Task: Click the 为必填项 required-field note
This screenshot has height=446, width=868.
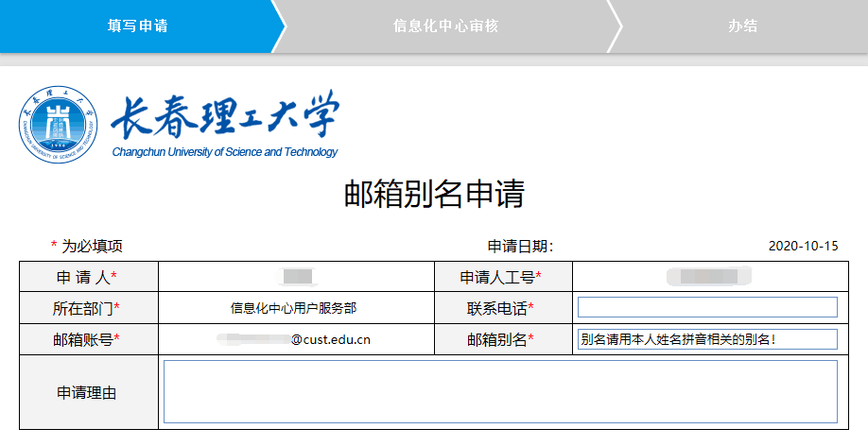Action: [87, 247]
